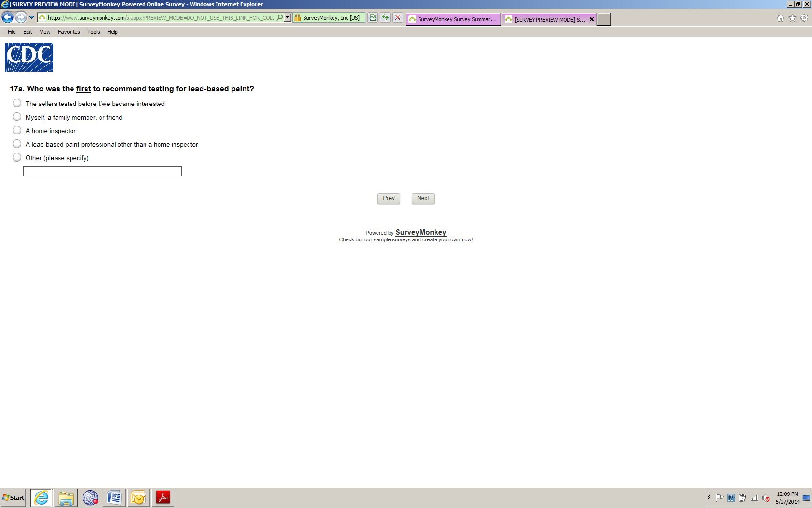
Task: Open the Help menu
Action: (113, 32)
